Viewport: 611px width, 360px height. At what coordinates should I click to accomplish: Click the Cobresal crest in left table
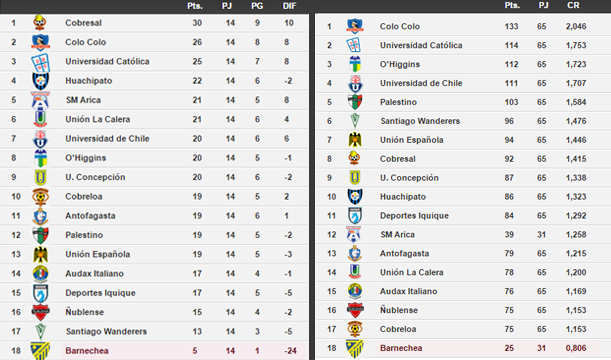[40, 23]
